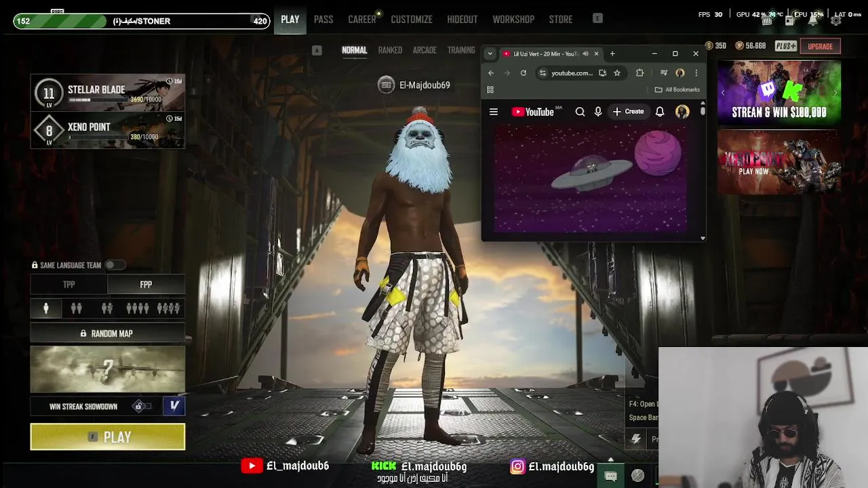Open the STORE menu tab
This screenshot has width=868, height=488.
(x=561, y=20)
